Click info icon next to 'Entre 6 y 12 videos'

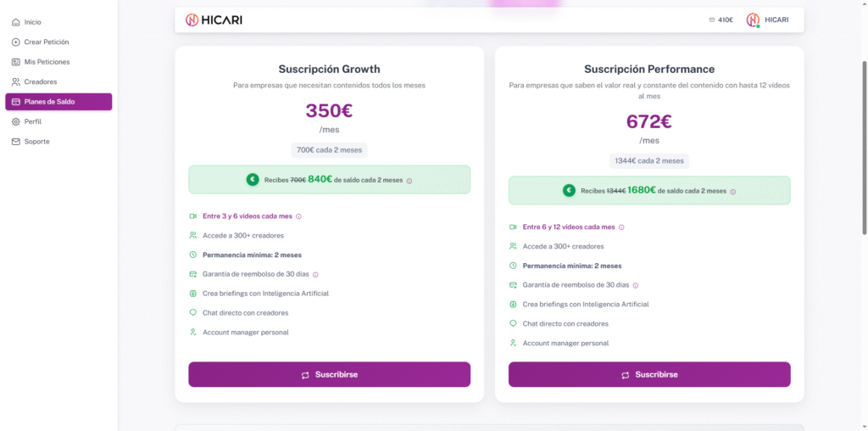click(x=622, y=227)
